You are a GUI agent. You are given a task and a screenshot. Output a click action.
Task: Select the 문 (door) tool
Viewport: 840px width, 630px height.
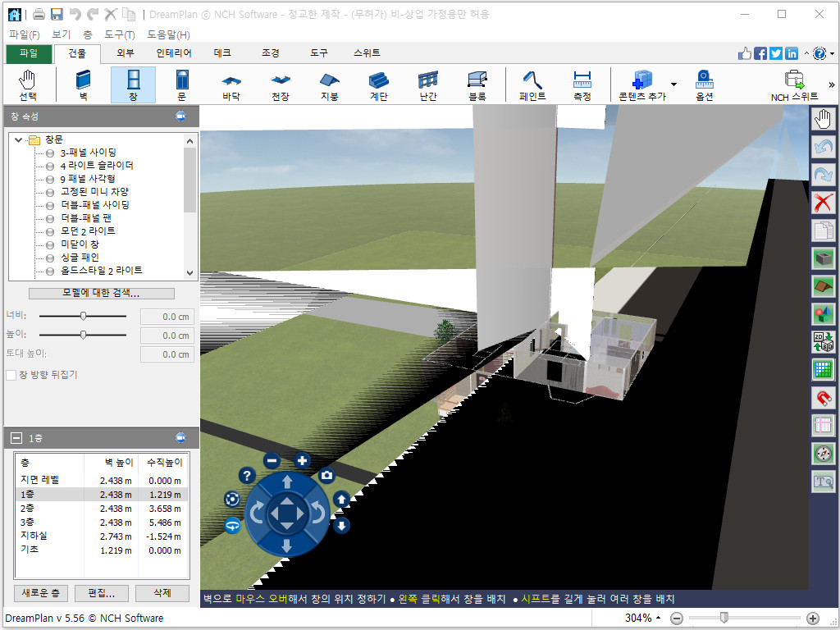182,85
